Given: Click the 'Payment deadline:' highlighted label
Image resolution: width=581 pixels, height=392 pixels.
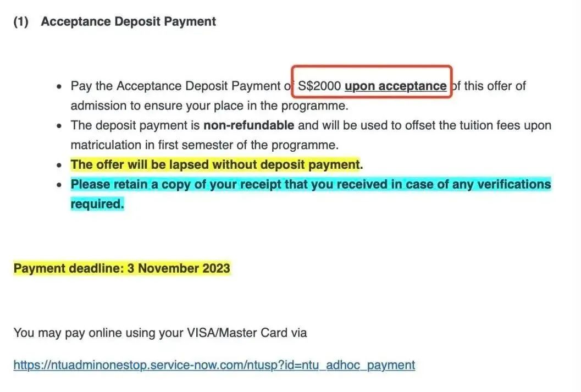Looking at the screenshot, I should pyautogui.click(x=69, y=268).
